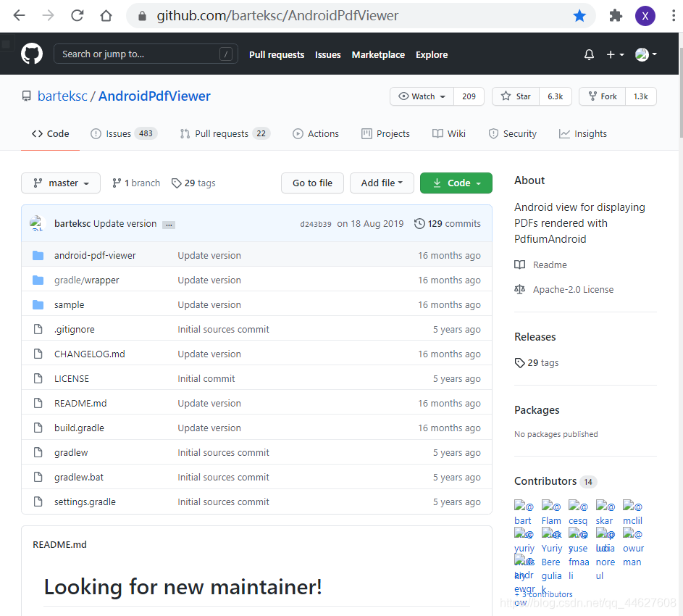
Task: Reload the page with the refresh icon
Action: (x=77, y=16)
